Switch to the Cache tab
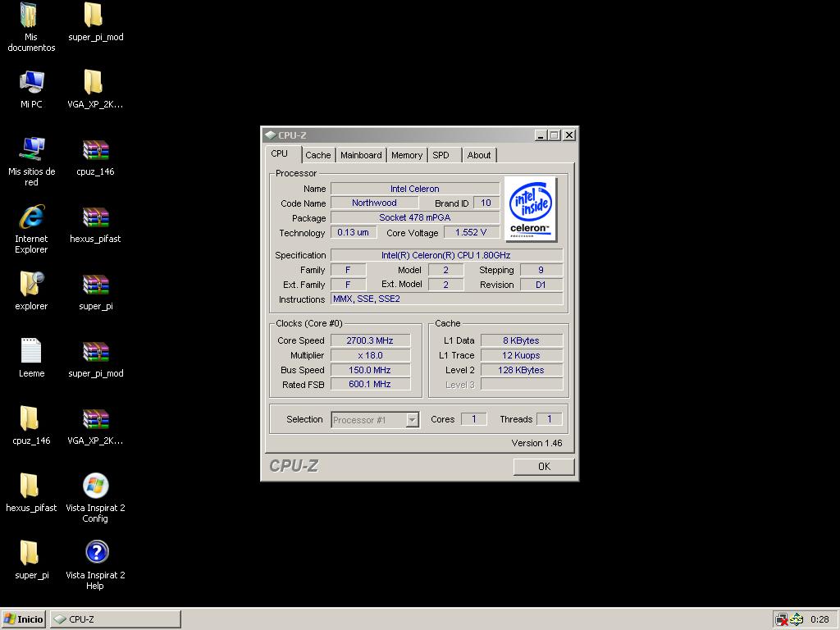Screen dimensions: 840x630 click(x=318, y=155)
